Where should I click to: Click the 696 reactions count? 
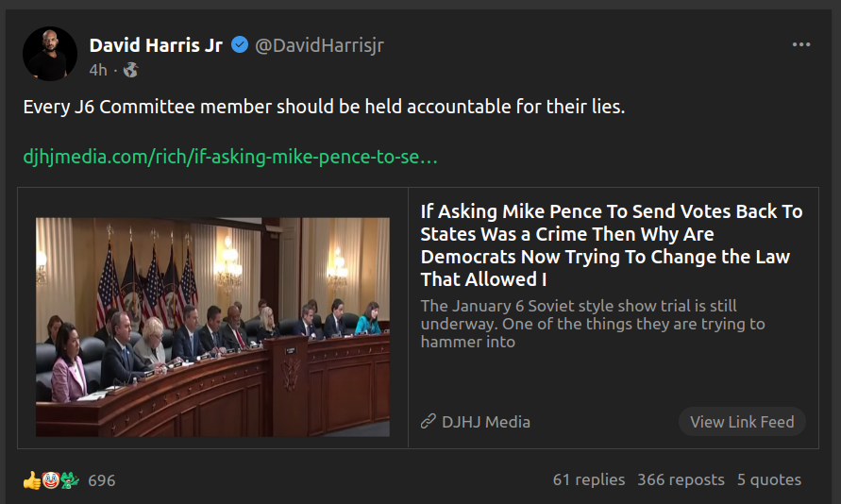[102, 480]
